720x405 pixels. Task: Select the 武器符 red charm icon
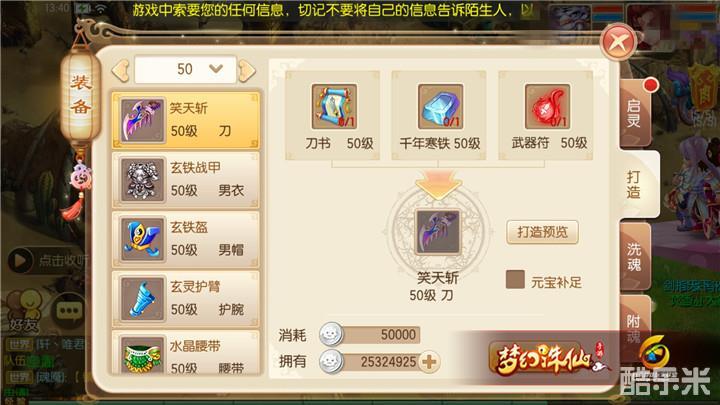click(547, 107)
